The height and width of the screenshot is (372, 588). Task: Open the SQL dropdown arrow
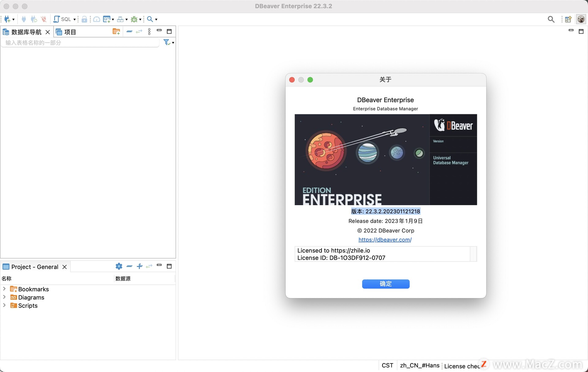coord(74,19)
